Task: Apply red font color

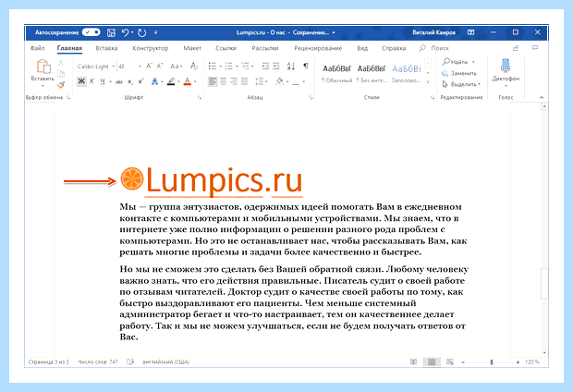Action: 187,81
